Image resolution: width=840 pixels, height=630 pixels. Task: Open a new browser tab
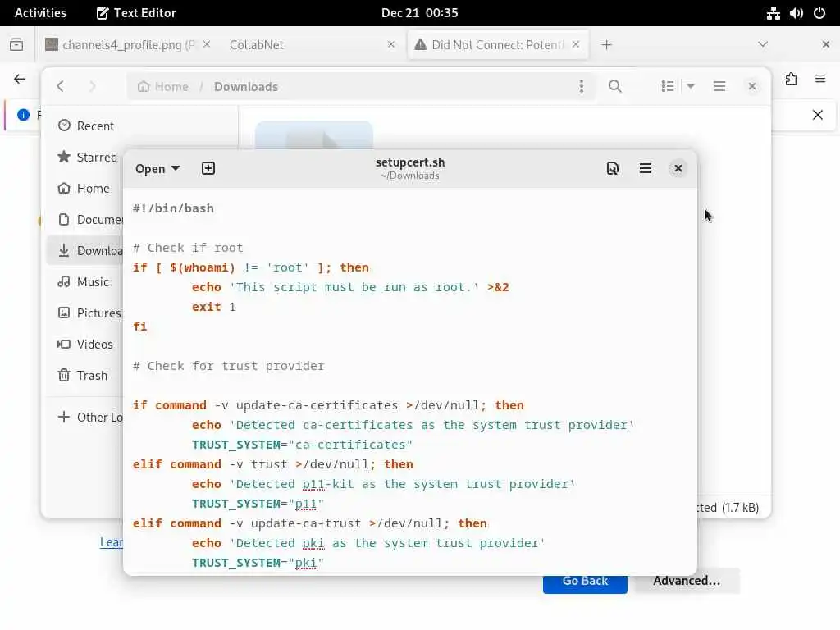606,45
